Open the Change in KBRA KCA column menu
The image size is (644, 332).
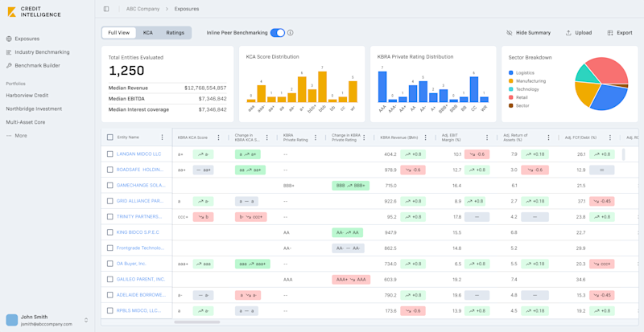(267, 137)
